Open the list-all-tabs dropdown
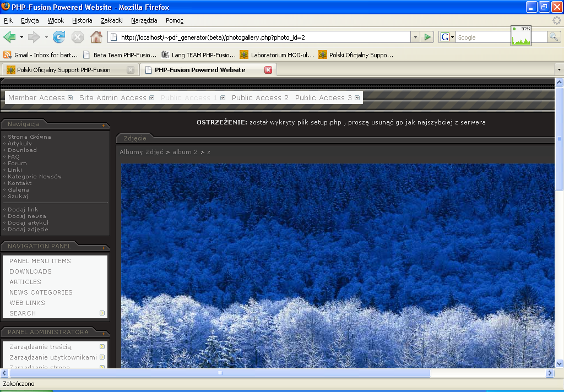This screenshot has height=392, width=564. click(x=559, y=70)
